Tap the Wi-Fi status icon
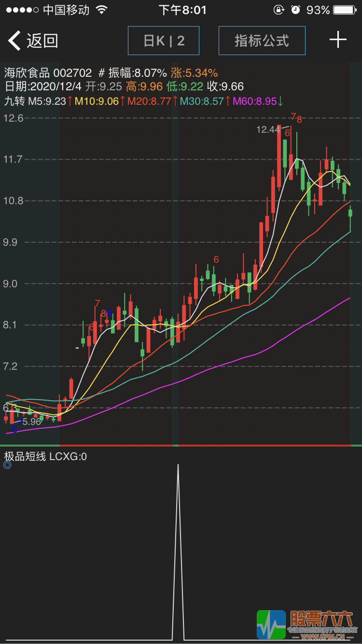The height and width of the screenshot is (644, 362). 101,10
